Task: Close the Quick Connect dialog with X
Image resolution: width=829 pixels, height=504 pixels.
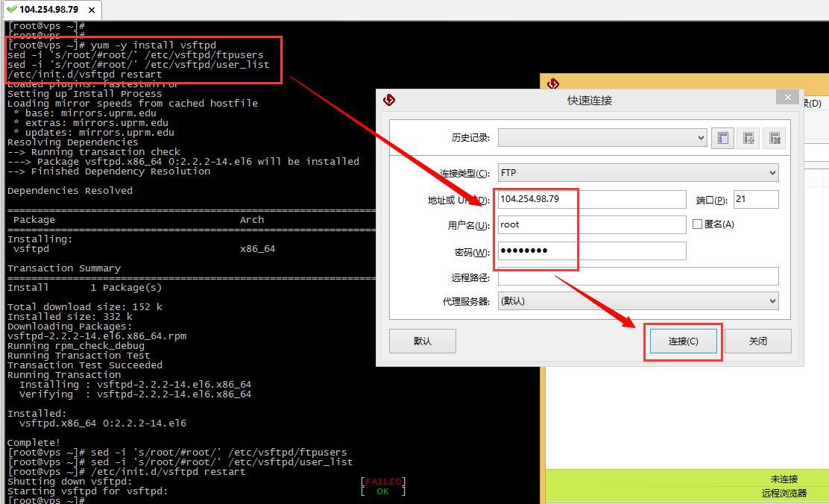Action: tap(788, 97)
